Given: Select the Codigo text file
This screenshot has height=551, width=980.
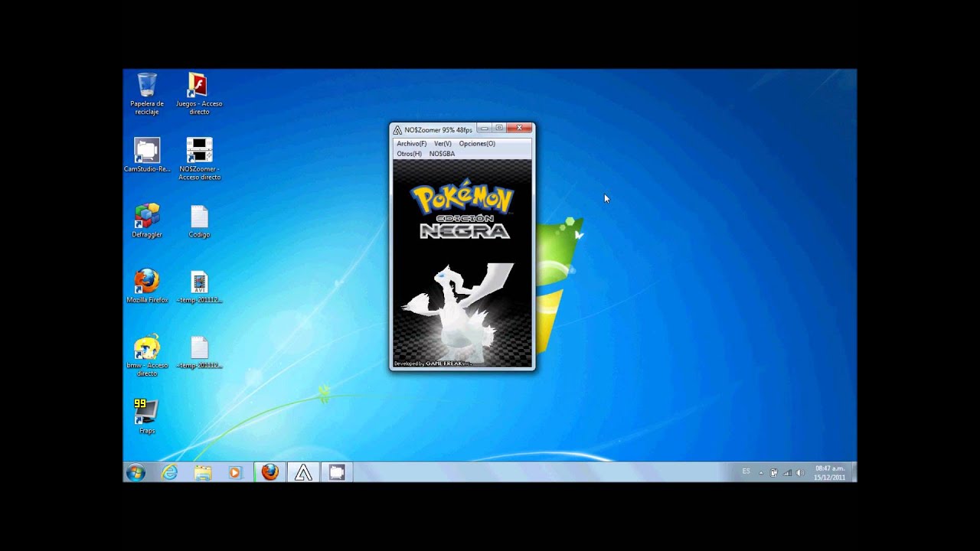Looking at the screenshot, I should point(199,221).
